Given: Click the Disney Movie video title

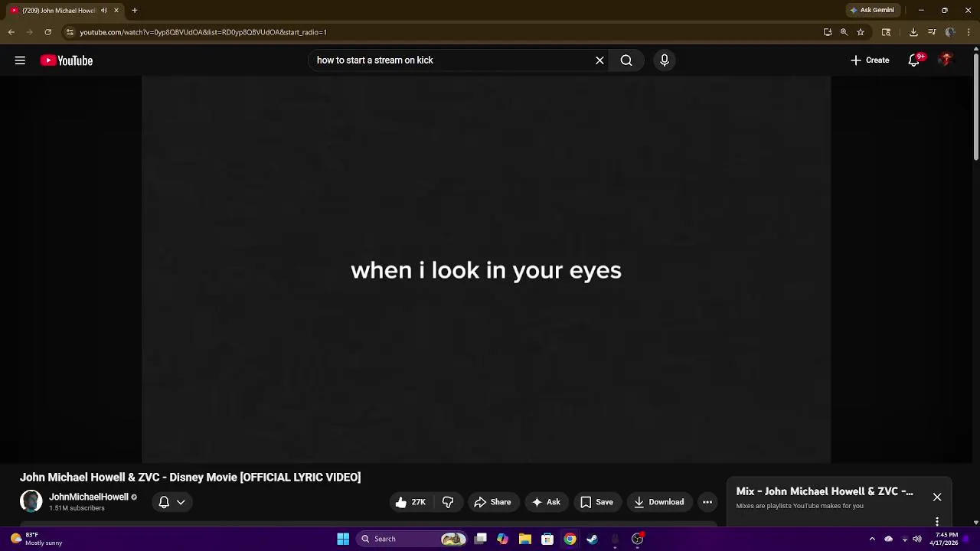Looking at the screenshot, I should (190, 477).
